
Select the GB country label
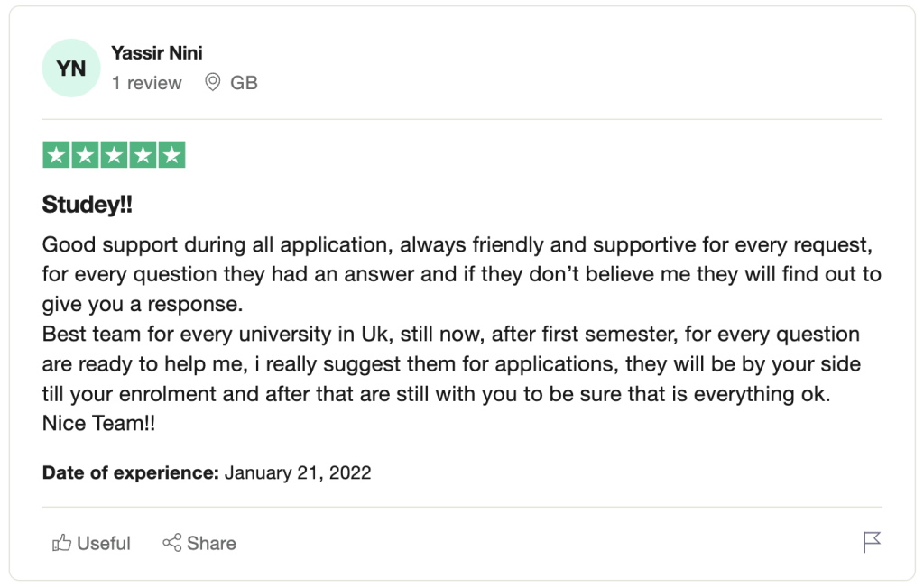tap(244, 83)
